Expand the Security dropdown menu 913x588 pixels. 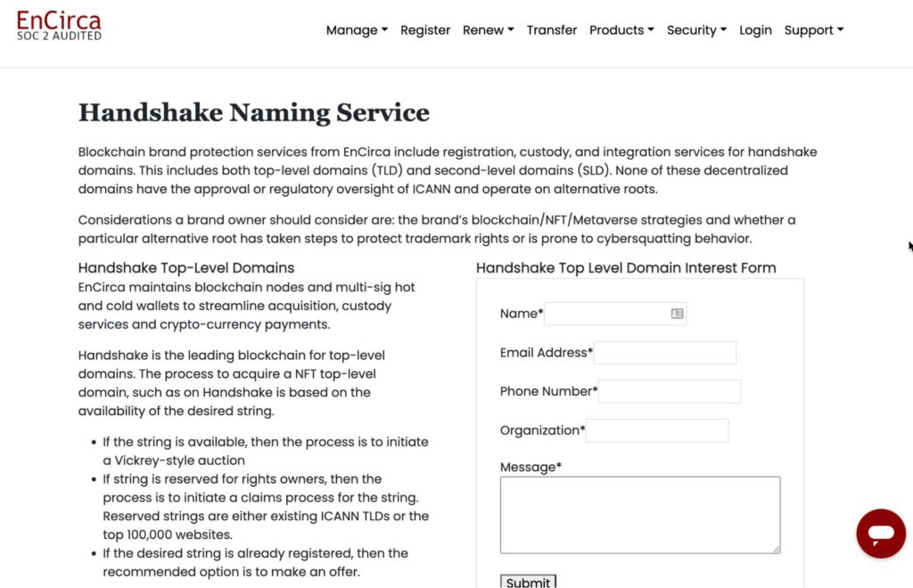pos(697,30)
